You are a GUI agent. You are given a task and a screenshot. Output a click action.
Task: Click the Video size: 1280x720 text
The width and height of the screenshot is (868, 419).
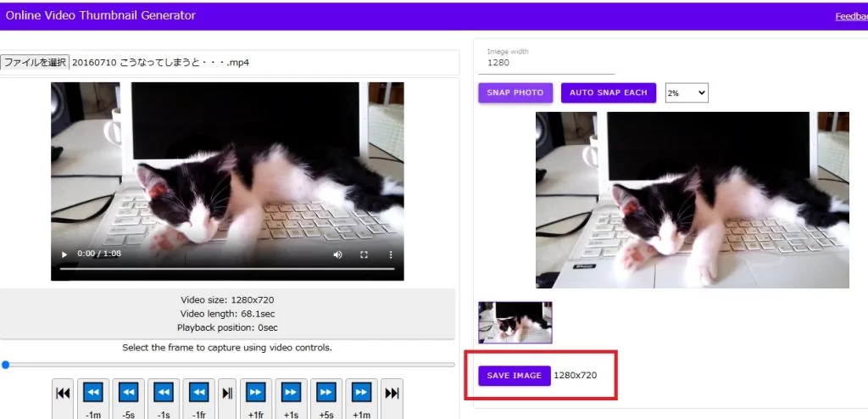(x=227, y=300)
